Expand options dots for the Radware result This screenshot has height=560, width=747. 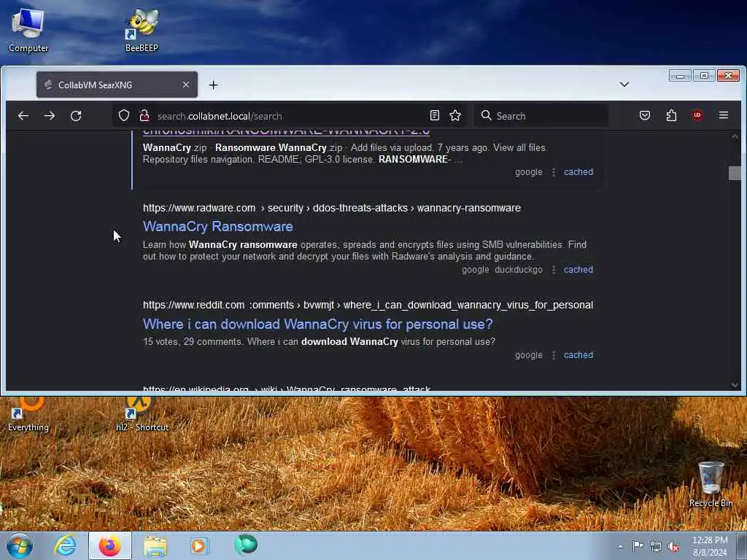point(554,270)
